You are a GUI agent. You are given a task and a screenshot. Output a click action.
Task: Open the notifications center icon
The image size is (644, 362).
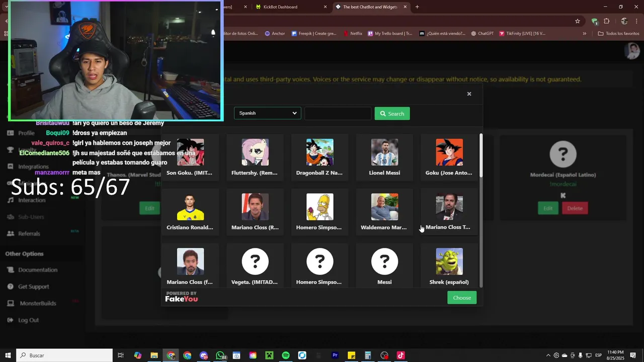click(x=633, y=355)
